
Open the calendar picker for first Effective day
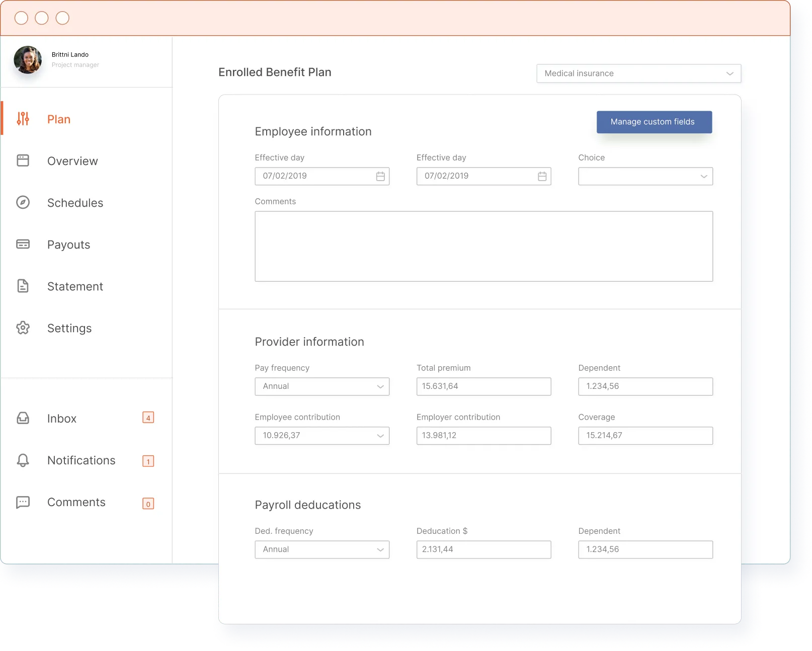point(381,176)
